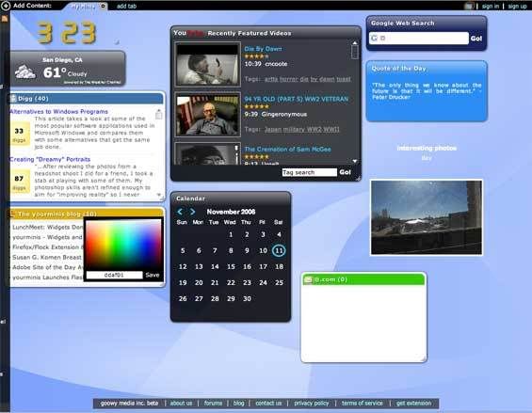Click the Add Content plus icon

click(x=6, y=6)
